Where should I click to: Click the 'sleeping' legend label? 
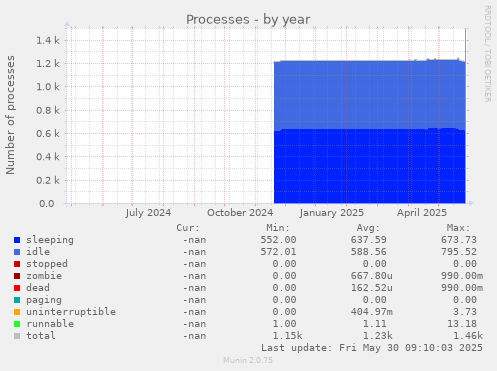(50, 240)
